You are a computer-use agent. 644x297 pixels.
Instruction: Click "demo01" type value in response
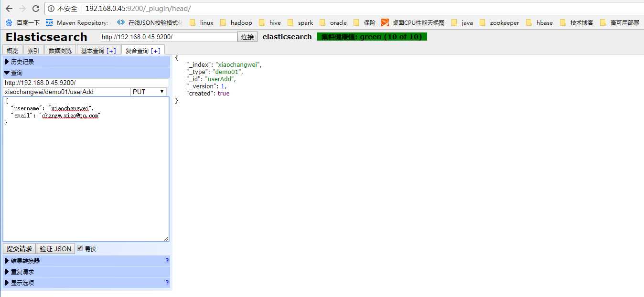point(228,72)
